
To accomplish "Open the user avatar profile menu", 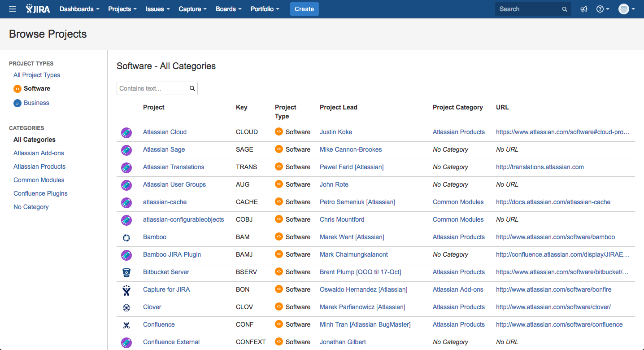I will [627, 9].
